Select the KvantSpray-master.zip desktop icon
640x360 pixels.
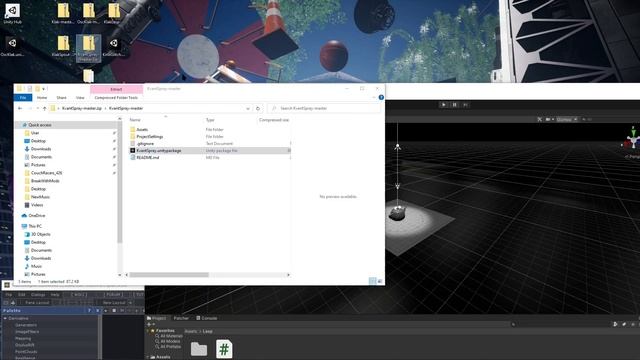point(88,48)
